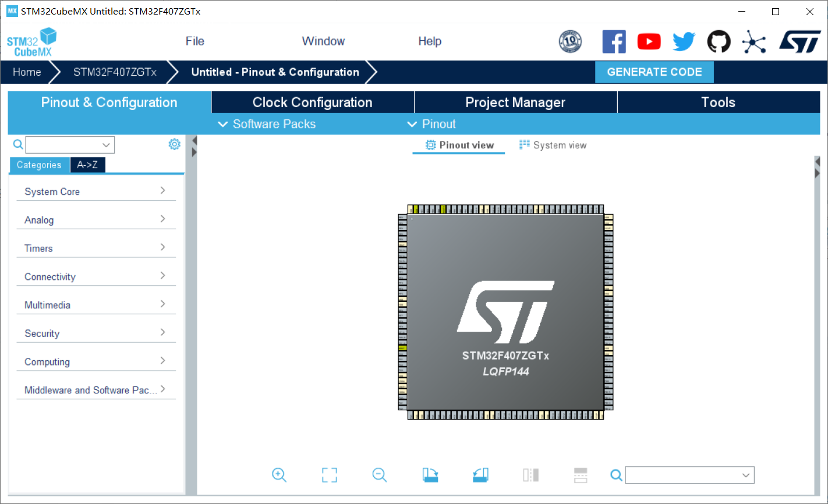Select the Categories tab
Image resolution: width=828 pixels, height=504 pixels.
point(39,165)
